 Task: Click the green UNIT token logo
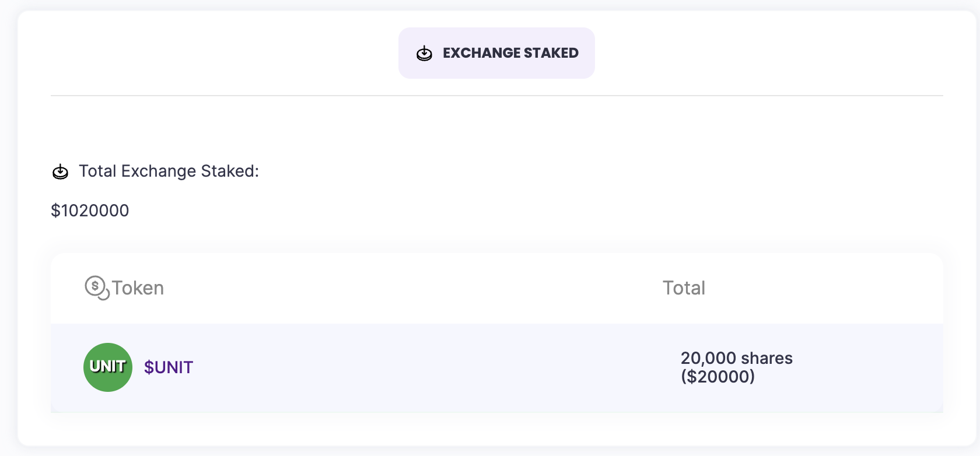108,367
